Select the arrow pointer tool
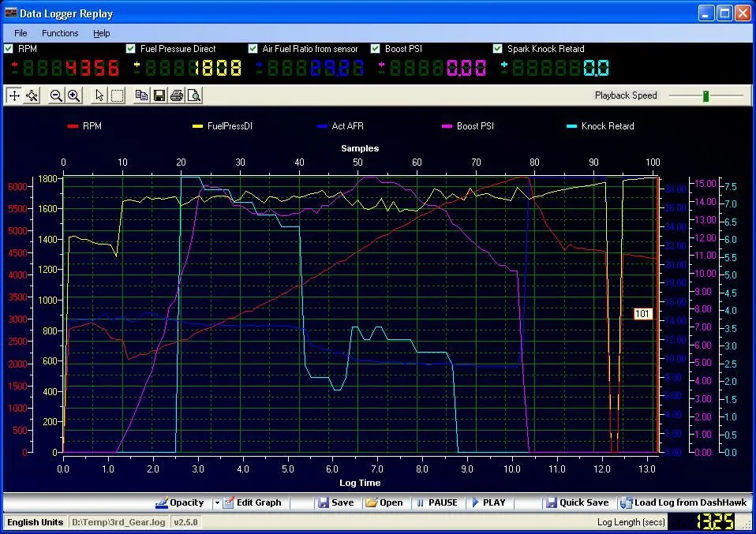Image resolution: width=756 pixels, height=534 pixels. [x=99, y=95]
